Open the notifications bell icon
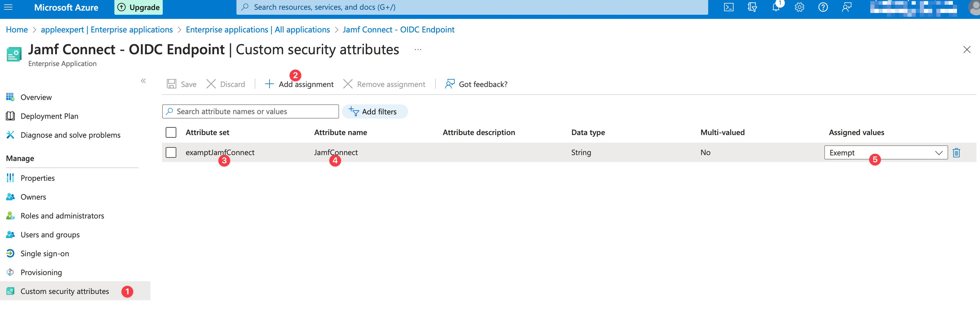The width and height of the screenshot is (980, 309). click(775, 7)
